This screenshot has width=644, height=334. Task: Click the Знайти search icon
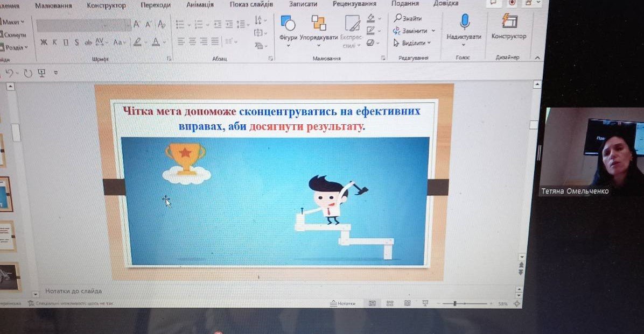[x=398, y=18]
